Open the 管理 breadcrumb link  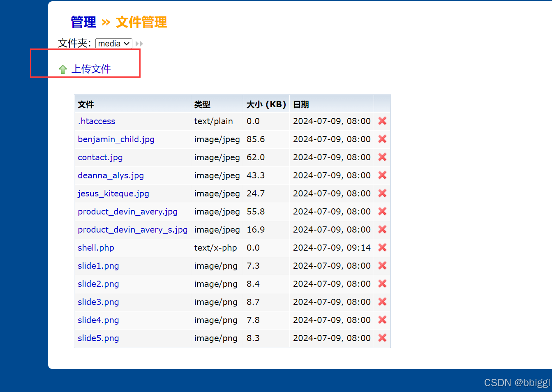tap(83, 22)
